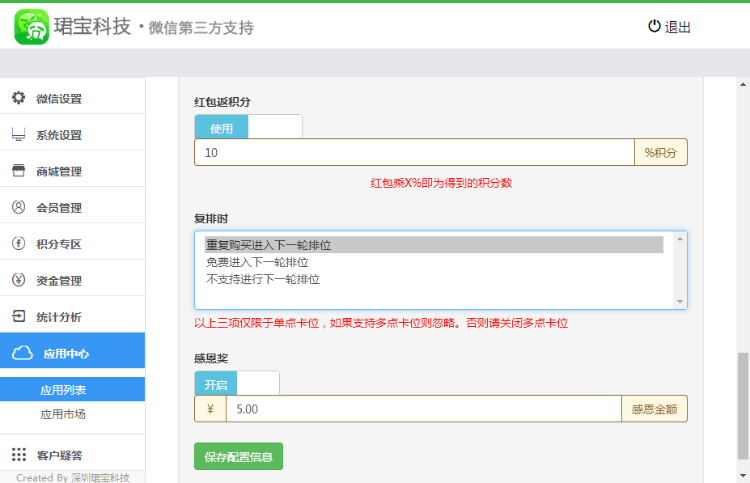Go to the 应用市场 submenu item
This screenshot has width=750, height=483.
[x=63, y=414]
